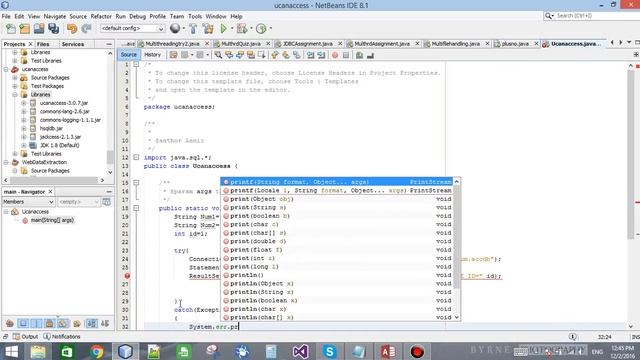Click Clean and Build Project icon
The height and width of the screenshot is (360, 640).
pyautogui.click(x=208, y=29)
